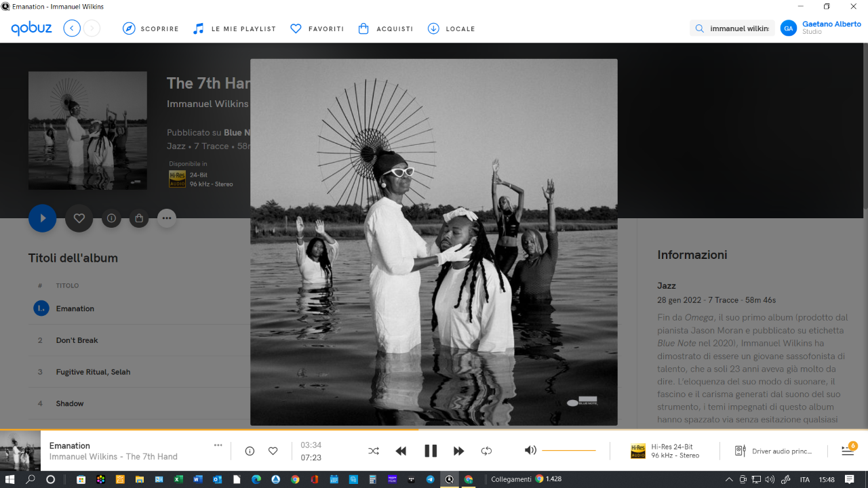
Task: Open the Favoriti section
Action: (317, 28)
